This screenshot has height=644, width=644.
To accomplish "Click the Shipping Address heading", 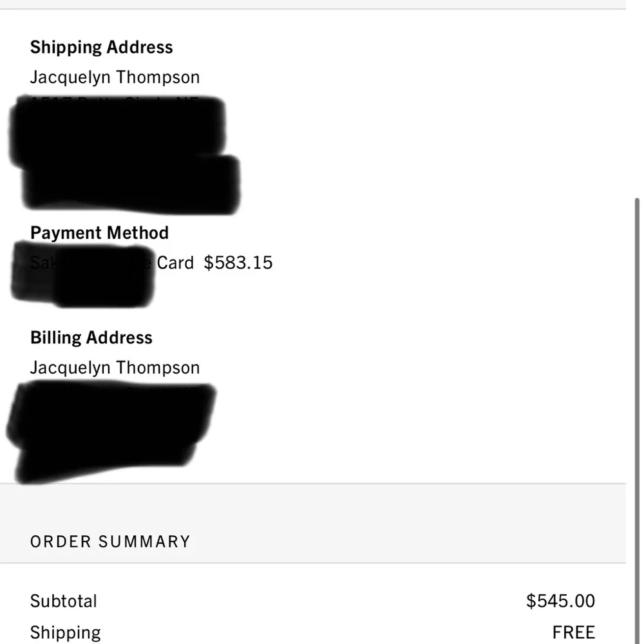I will coord(101,48).
